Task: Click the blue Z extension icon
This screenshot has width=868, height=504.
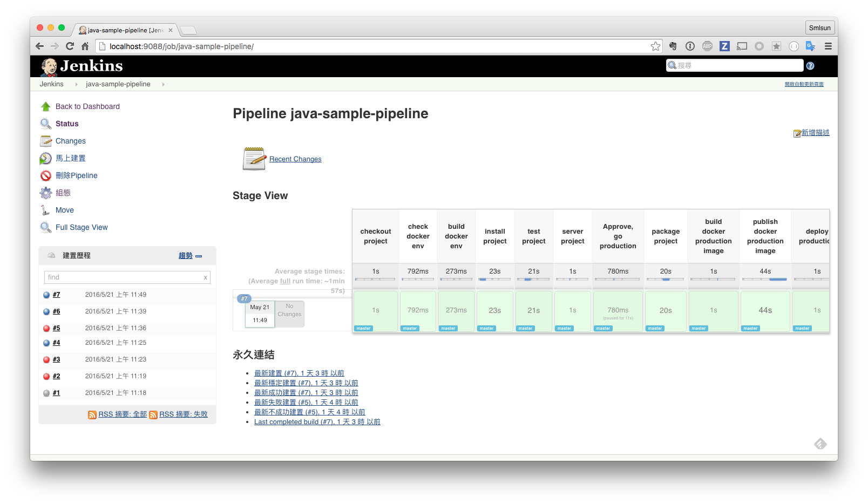Action: click(725, 46)
